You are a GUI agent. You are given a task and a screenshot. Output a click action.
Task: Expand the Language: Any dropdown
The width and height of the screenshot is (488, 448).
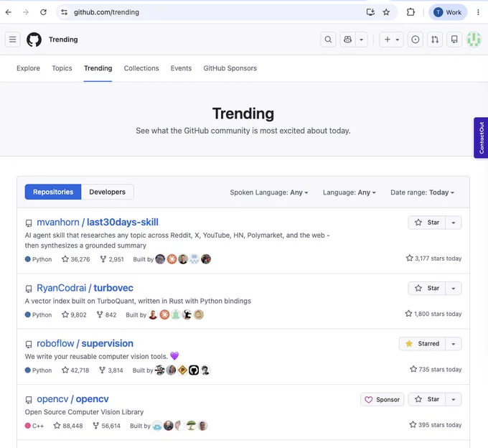(349, 192)
